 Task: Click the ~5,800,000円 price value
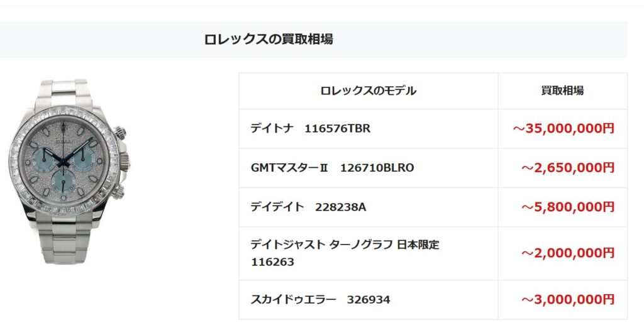(568, 207)
